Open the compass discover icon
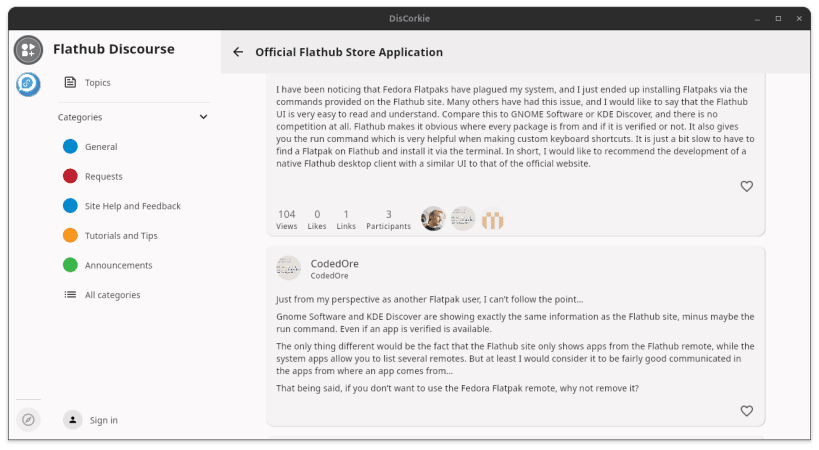The width and height of the screenshot is (819, 450). coord(28,420)
